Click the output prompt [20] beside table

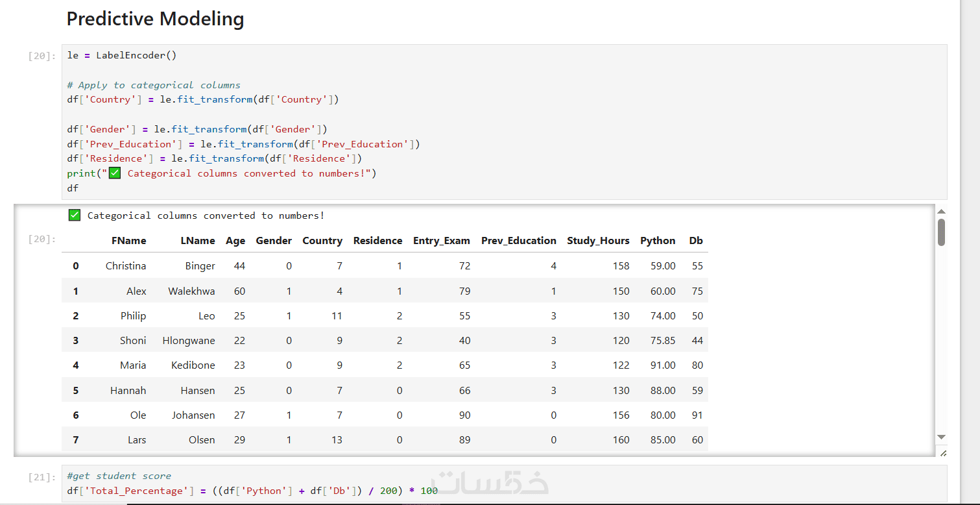tap(42, 239)
